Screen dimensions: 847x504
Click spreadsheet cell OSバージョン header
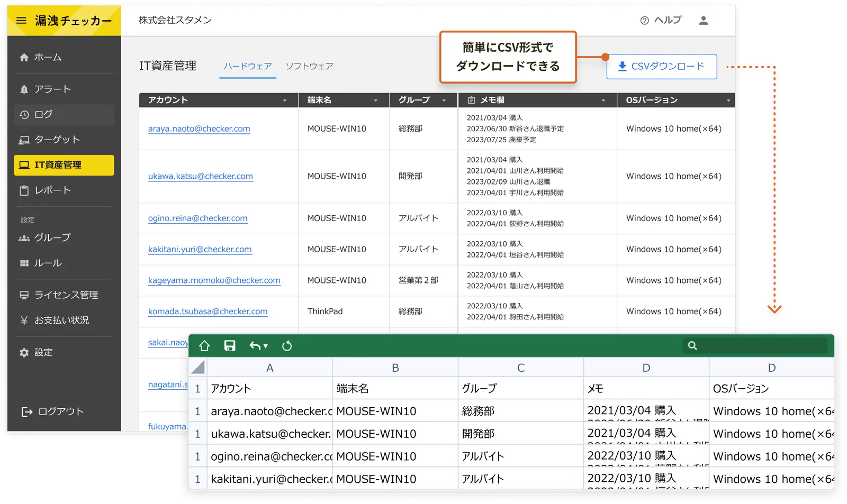(772, 389)
